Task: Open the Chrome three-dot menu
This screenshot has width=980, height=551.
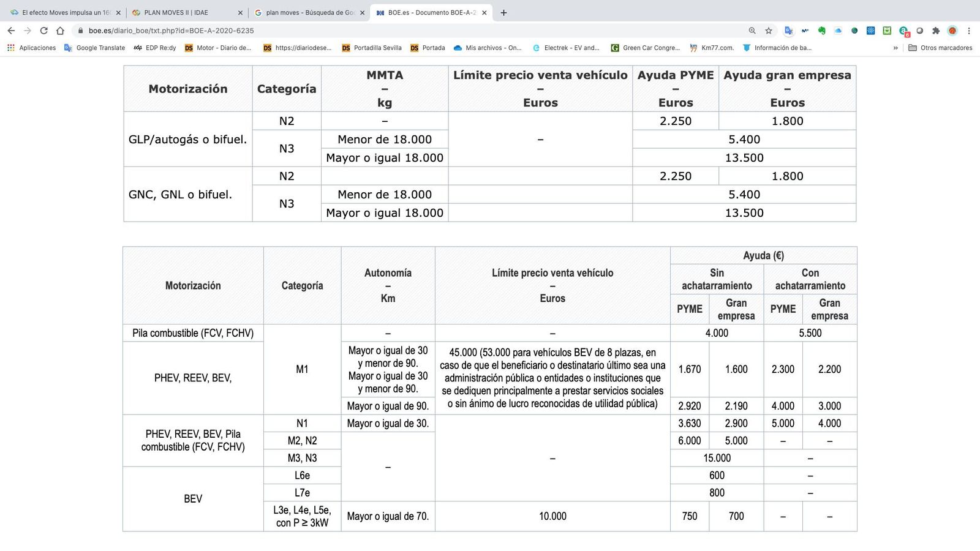Action: click(969, 30)
